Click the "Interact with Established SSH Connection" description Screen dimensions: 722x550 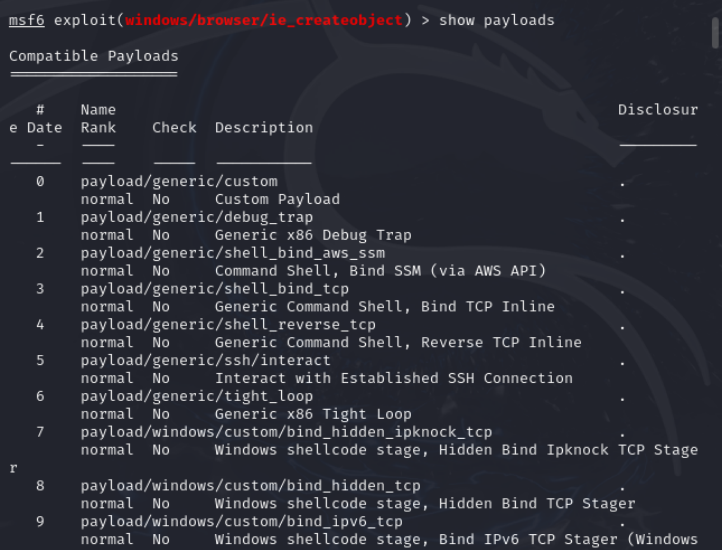(x=393, y=378)
